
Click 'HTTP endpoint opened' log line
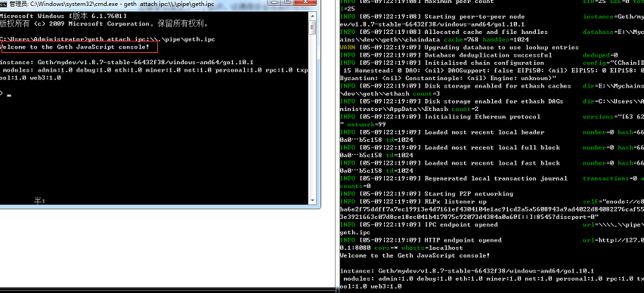point(463,240)
